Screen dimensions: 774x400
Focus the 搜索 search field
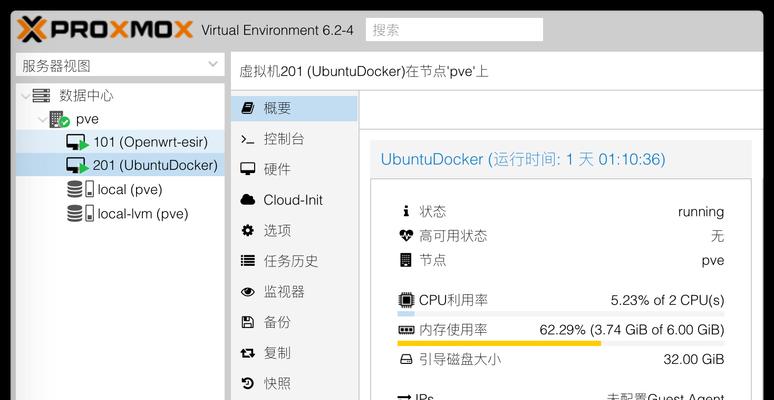tap(454, 30)
